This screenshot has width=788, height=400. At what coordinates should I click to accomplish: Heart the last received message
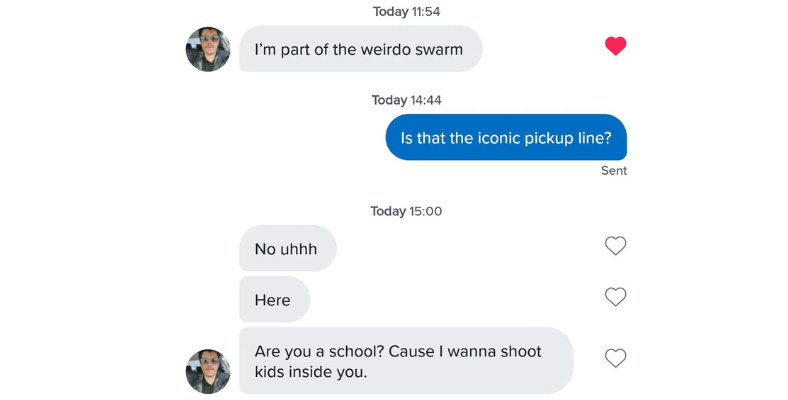[x=615, y=358]
